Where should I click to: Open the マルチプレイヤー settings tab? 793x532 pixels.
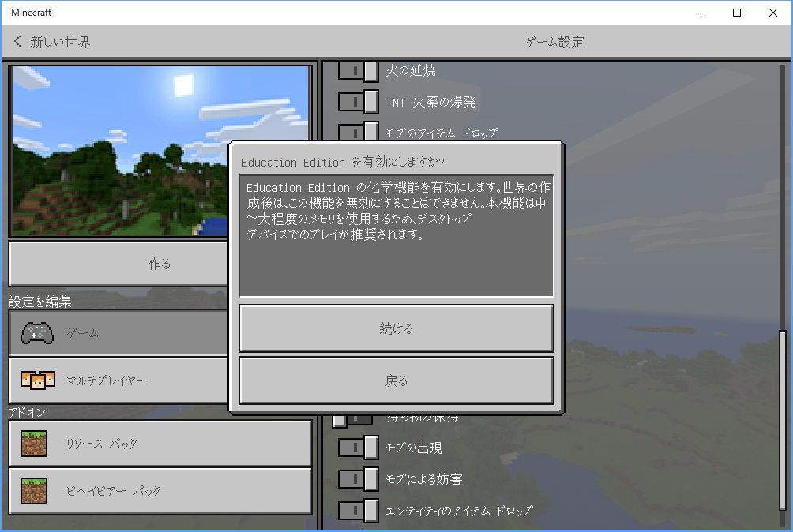pos(118,380)
